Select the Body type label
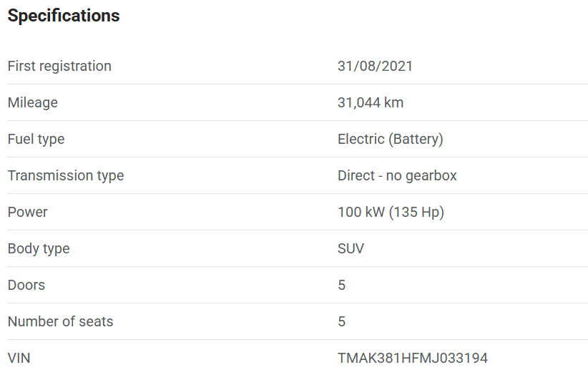The image size is (588, 370). (x=39, y=248)
